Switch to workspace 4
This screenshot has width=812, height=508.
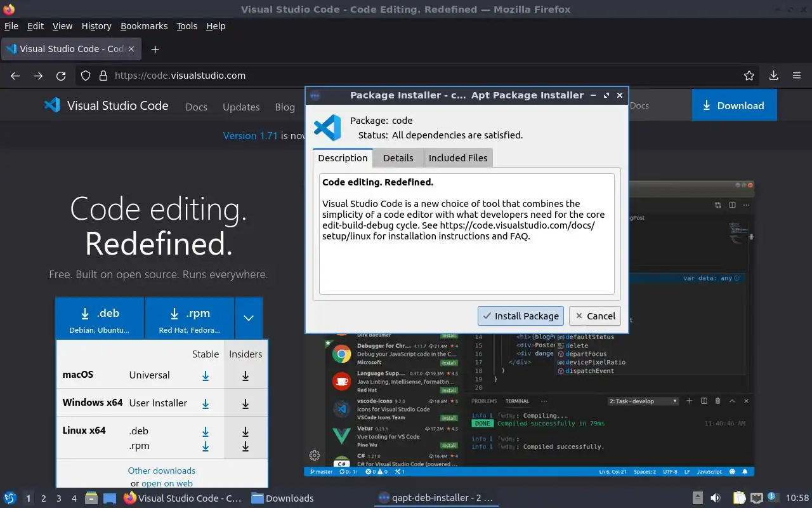click(74, 498)
